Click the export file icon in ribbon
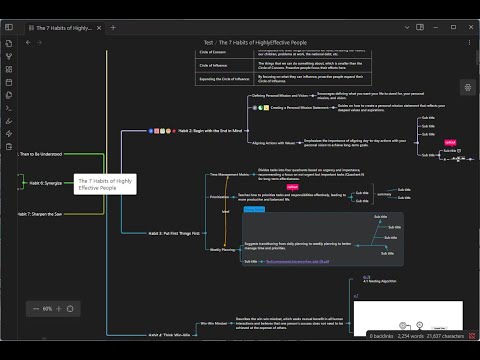The width and height of the screenshot is (480, 360). tap(9, 147)
